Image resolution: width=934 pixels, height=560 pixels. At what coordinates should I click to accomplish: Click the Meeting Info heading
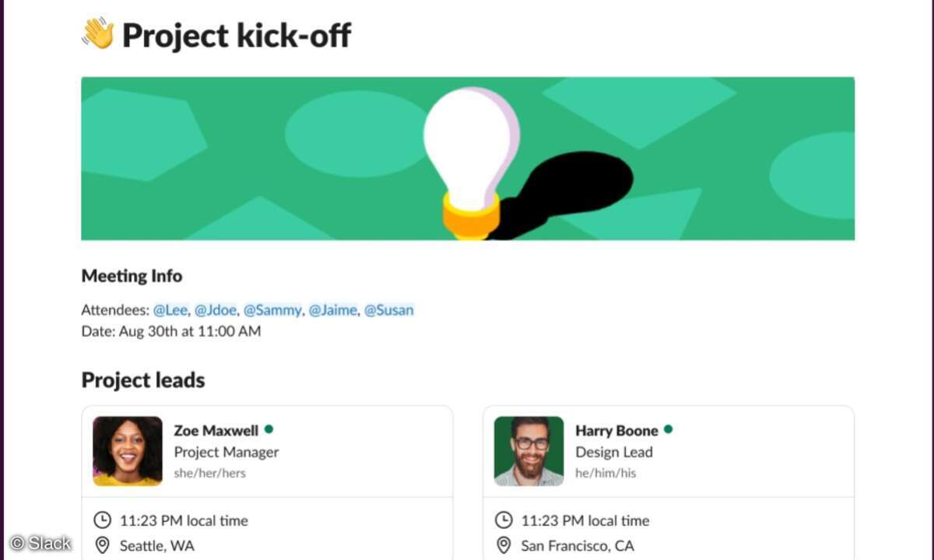tap(132, 276)
